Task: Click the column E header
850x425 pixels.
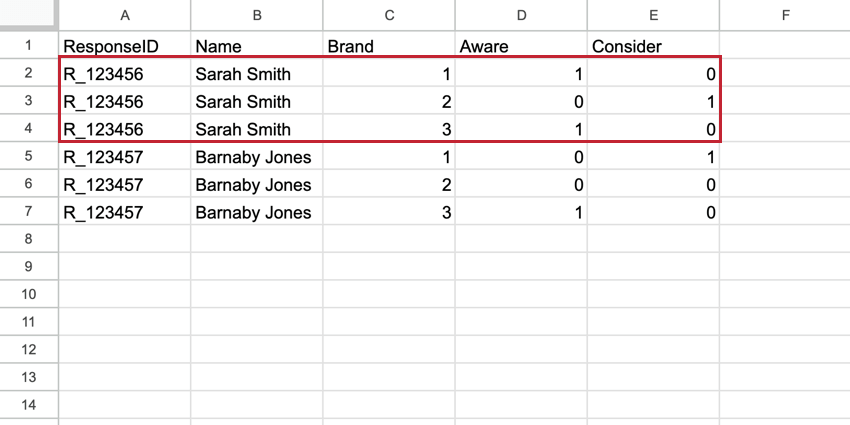Action: [x=653, y=15]
